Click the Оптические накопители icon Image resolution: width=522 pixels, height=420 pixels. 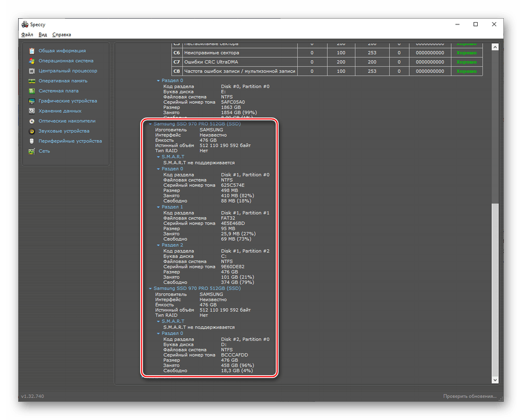coord(32,121)
